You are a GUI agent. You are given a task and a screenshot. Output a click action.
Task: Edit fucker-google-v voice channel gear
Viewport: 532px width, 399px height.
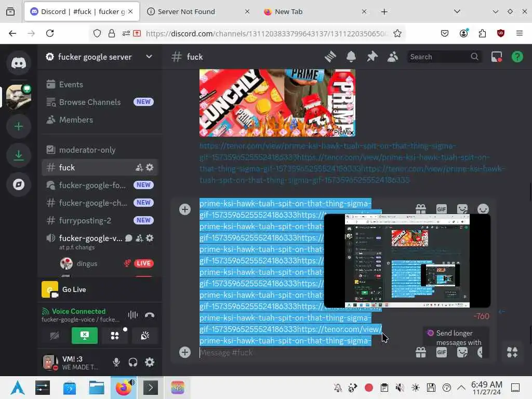tap(150, 238)
